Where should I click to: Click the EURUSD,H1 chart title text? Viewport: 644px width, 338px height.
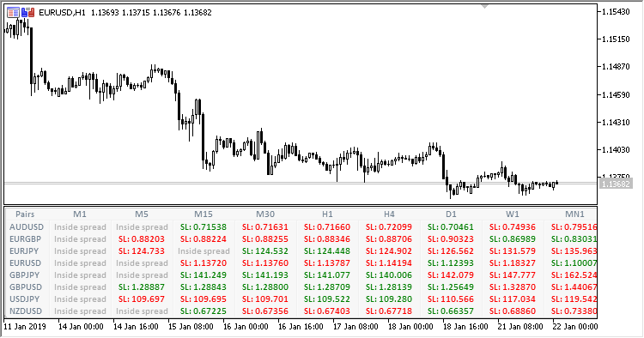click(62, 13)
